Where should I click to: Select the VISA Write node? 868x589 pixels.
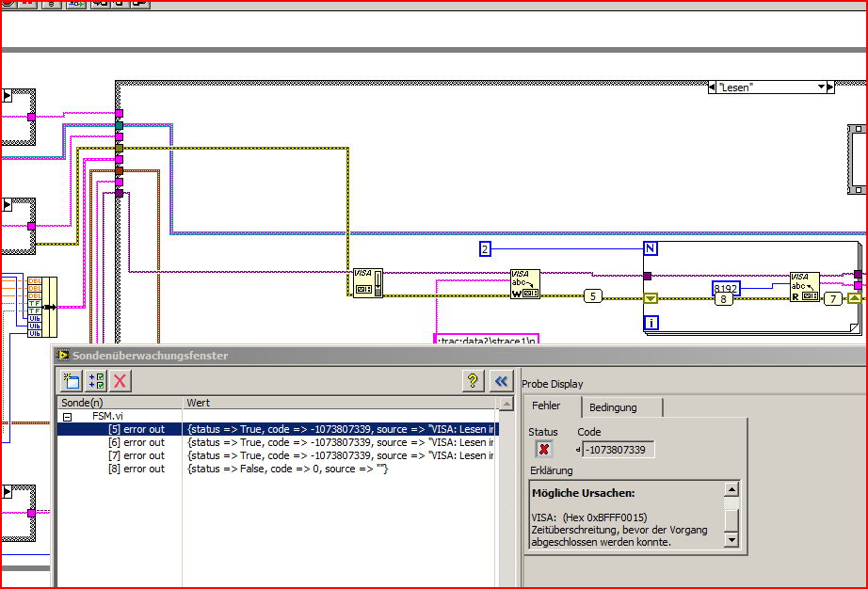(524, 284)
